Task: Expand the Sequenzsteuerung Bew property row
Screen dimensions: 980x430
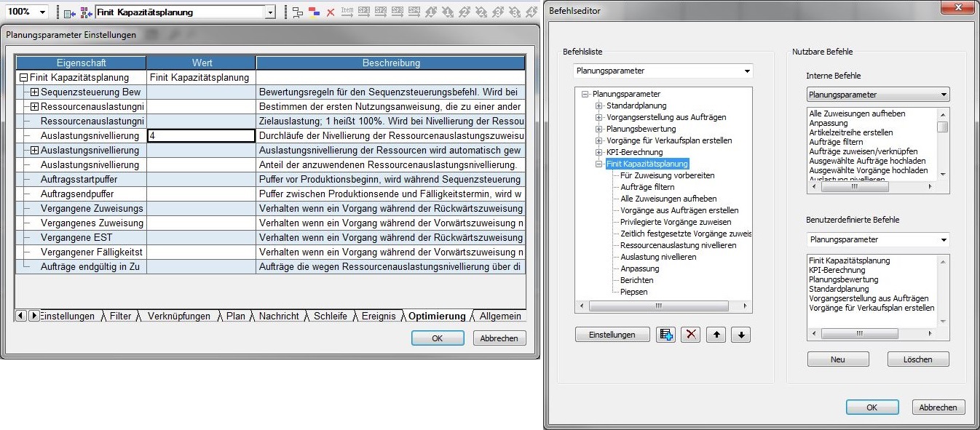Action: click(34, 92)
